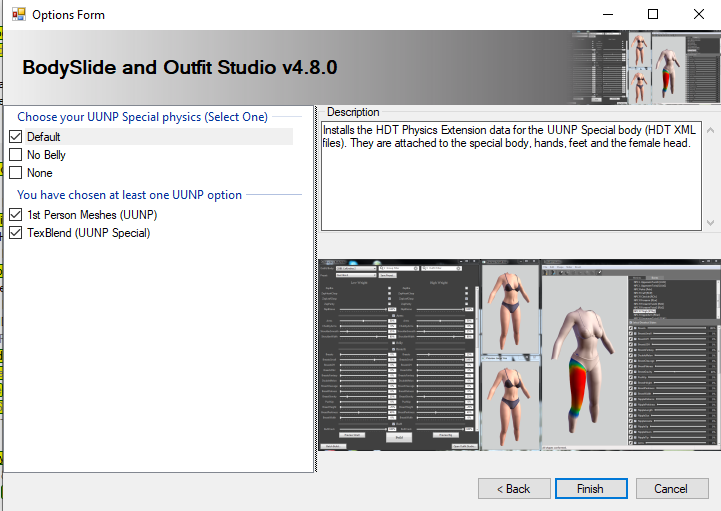Viewport: 721px width, 511px height.
Task: Click the description text box
Action: pos(511,176)
